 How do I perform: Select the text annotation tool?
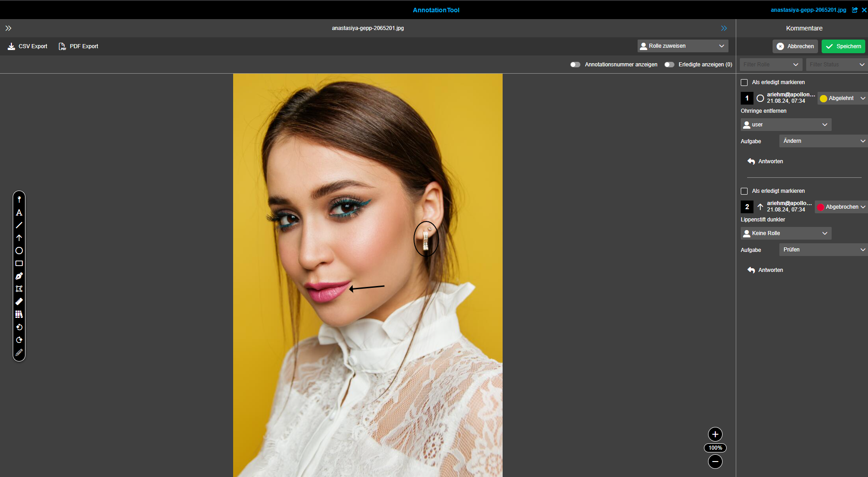point(19,212)
